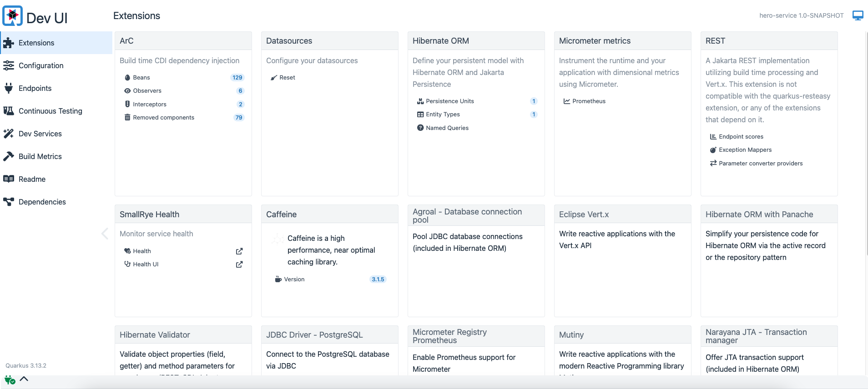
Task: Open Parameter converter providers link
Action: click(761, 163)
